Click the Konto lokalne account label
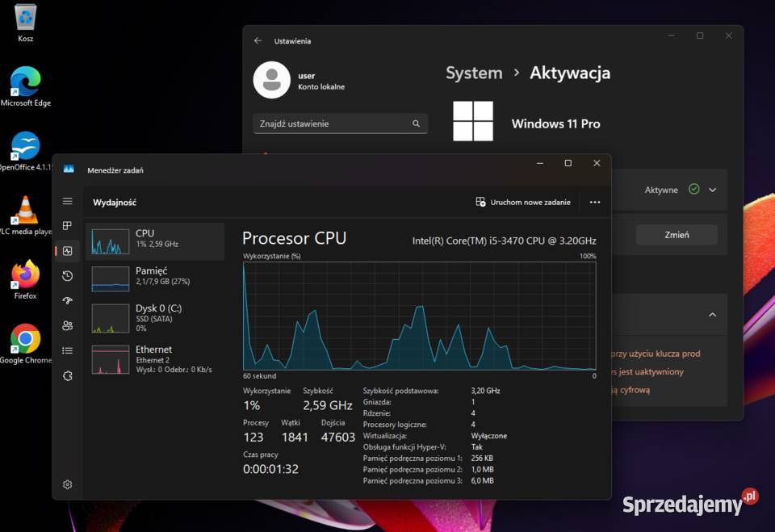Screen dimensions: 775x532 pyautogui.click(x=321, y=86)
